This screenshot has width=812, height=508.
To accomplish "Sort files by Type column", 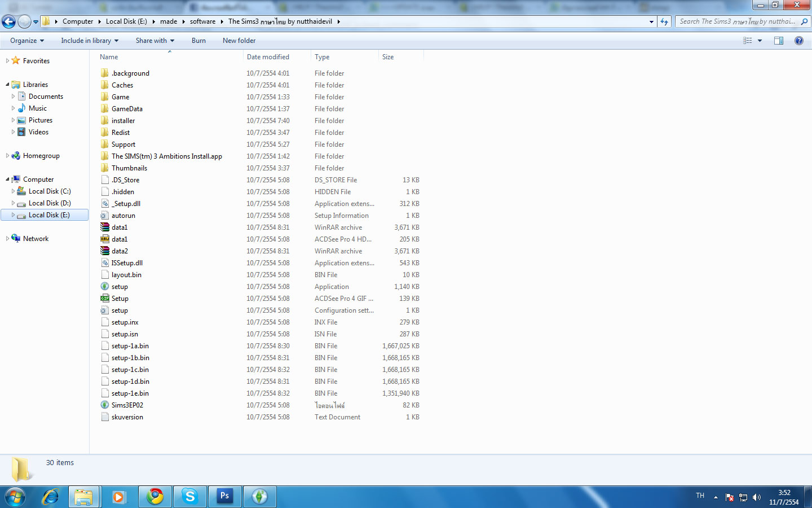I will coord(345,57).
